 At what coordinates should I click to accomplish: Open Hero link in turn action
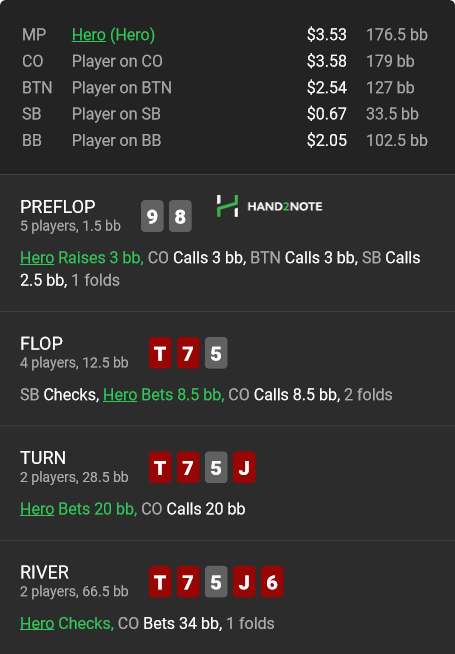[37, 509]
